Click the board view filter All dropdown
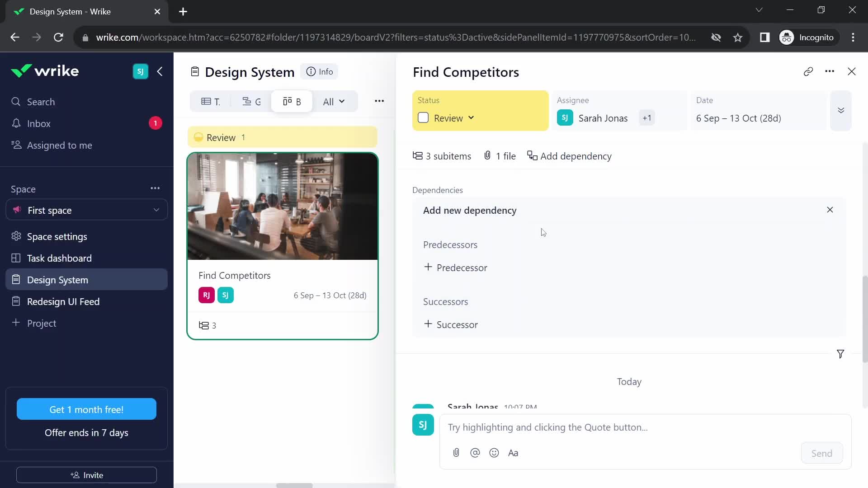 pyautogui.click(x=333, y=101)
